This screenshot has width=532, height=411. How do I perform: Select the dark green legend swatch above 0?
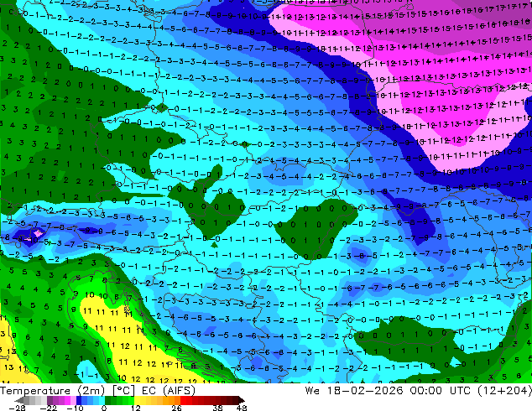coord(108,400)
